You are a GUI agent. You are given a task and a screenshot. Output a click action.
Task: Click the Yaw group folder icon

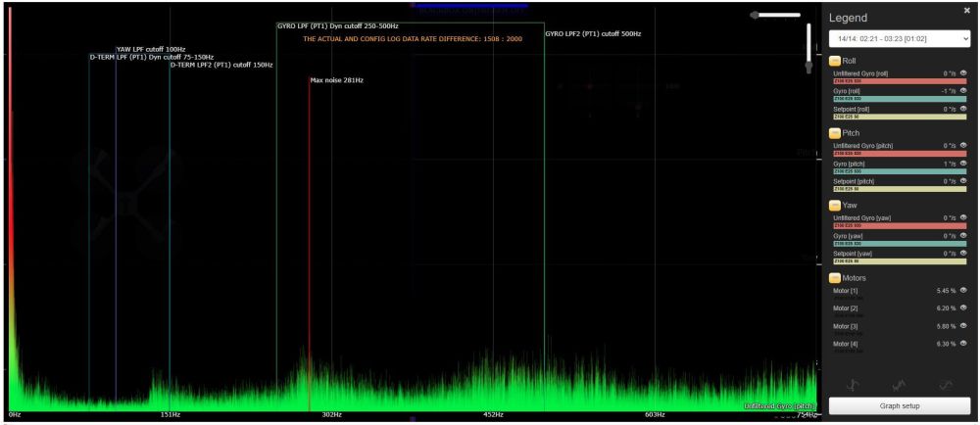[835, 205]
